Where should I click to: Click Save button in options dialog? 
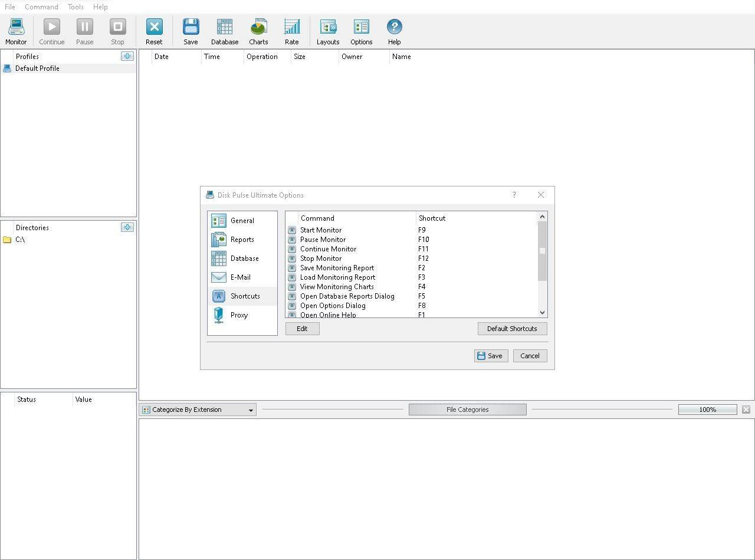pos(491,356)
